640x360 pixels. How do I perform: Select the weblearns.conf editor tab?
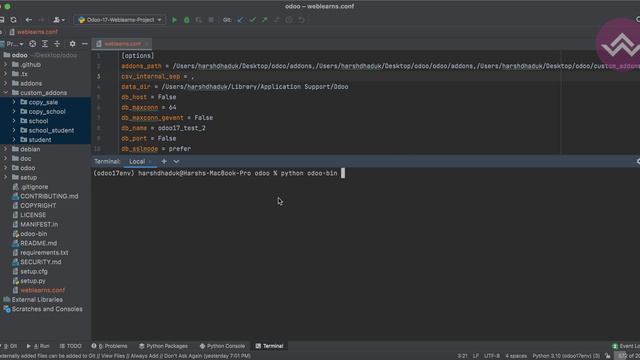[122, 44]
